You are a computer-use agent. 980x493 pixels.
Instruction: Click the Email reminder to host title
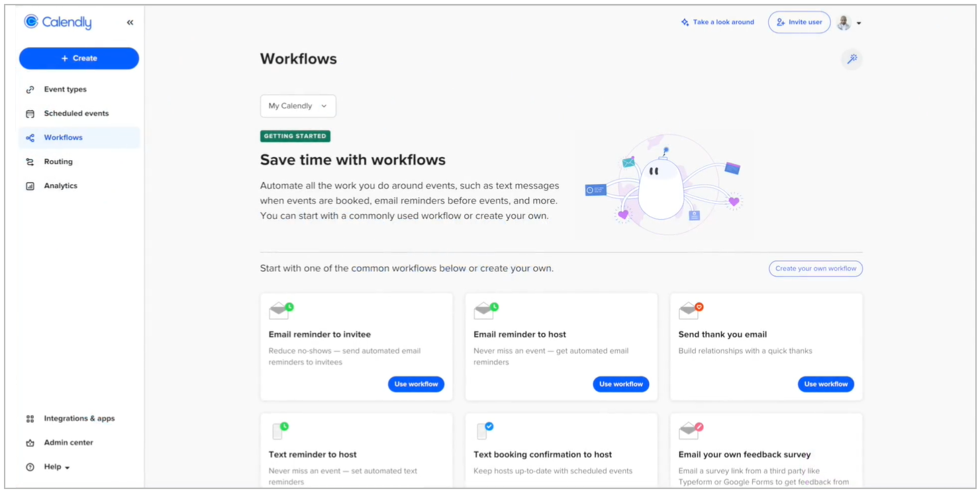520,335
